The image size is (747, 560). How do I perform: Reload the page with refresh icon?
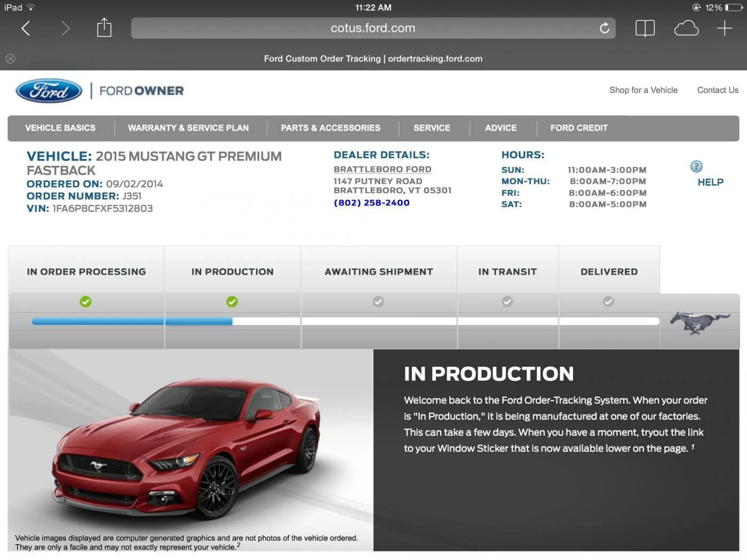(604, 28)
